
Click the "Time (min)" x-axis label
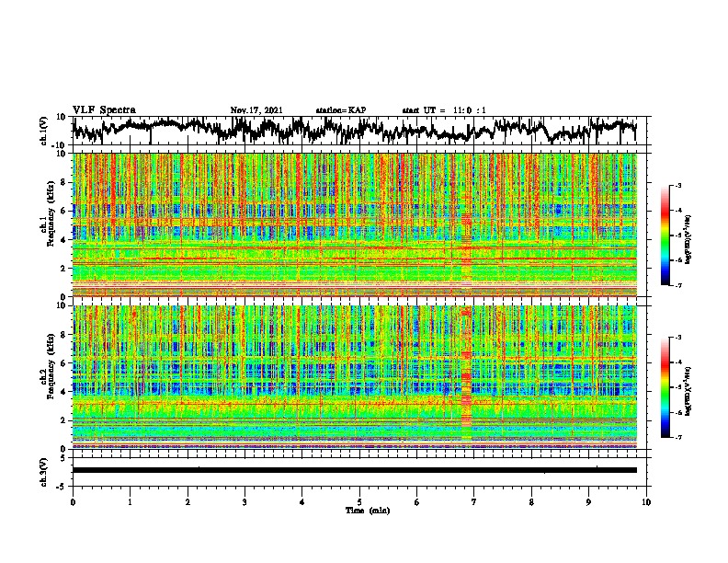(x=368, y=511)
